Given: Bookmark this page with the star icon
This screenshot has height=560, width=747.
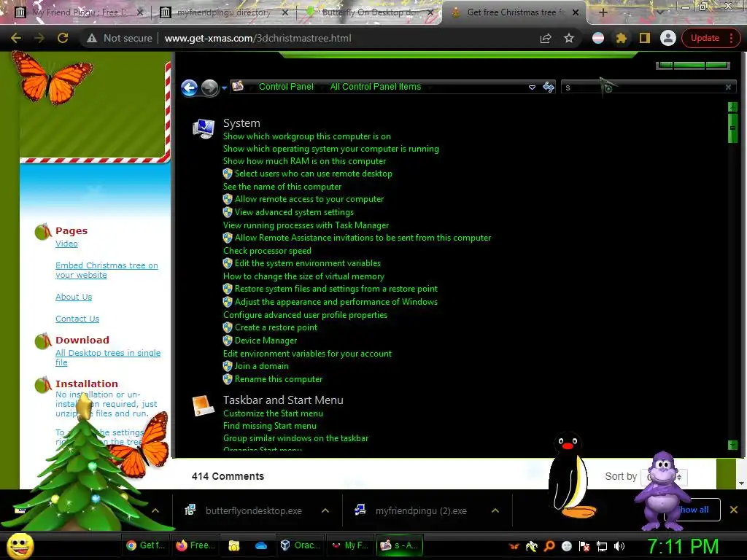Looking at the screenshot, I should [569, 38].
